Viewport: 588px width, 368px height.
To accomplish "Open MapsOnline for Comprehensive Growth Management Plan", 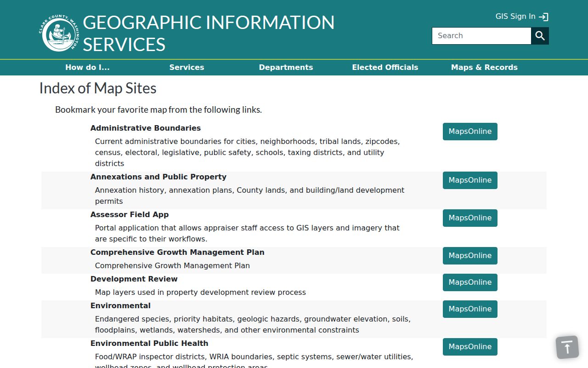I will 470,256.
